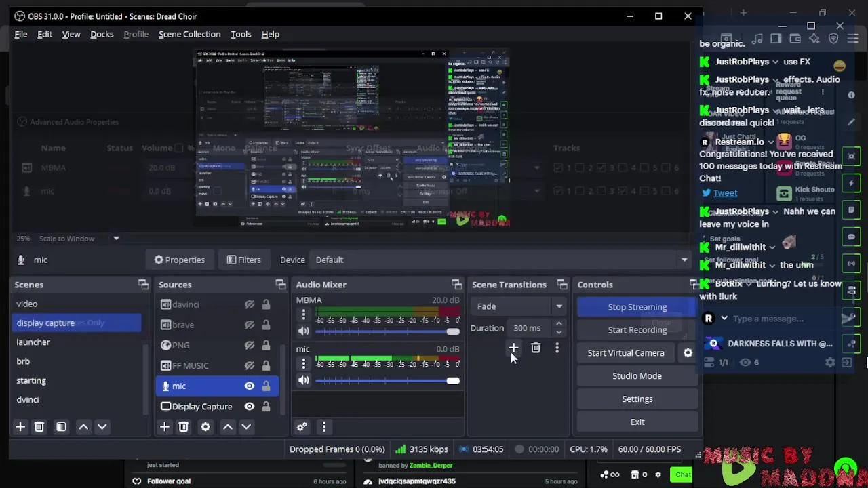Show the davinci source
Screen dimensions: 868x488
[250, 304]
